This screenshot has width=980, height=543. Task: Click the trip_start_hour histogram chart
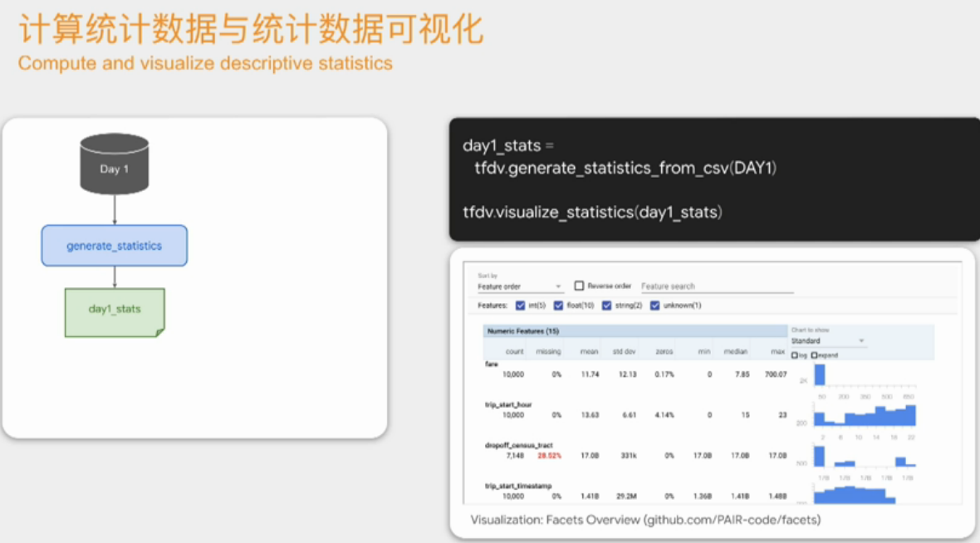point(865,415)
